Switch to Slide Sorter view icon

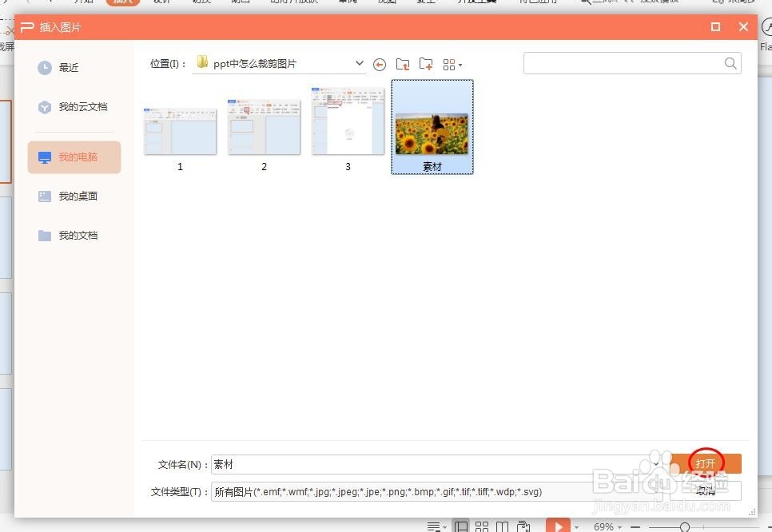(x=482, y=526)
